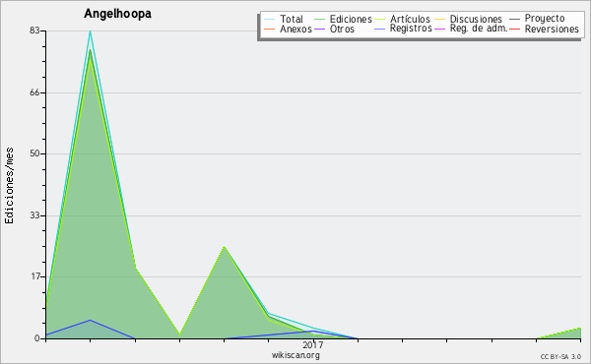The width and height of the screenshot is (591, 364).
Task: Click the blue Registros line peak at left
Action: click(x=90, y=321)
